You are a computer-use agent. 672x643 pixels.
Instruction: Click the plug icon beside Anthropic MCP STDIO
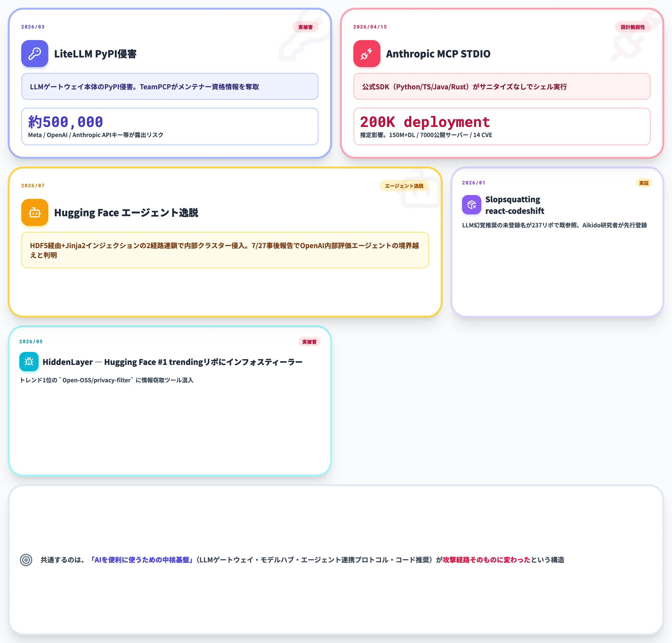[x=367, y=54]
